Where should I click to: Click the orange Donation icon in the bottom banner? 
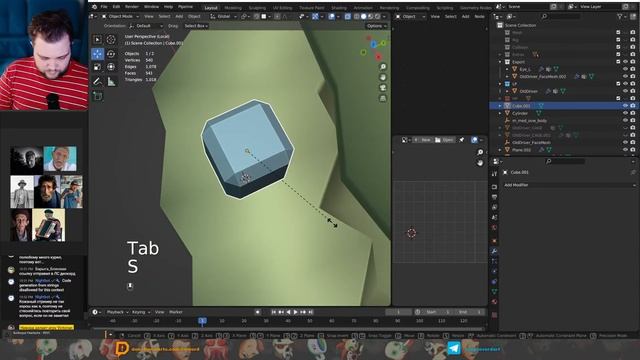pos(121,349)
